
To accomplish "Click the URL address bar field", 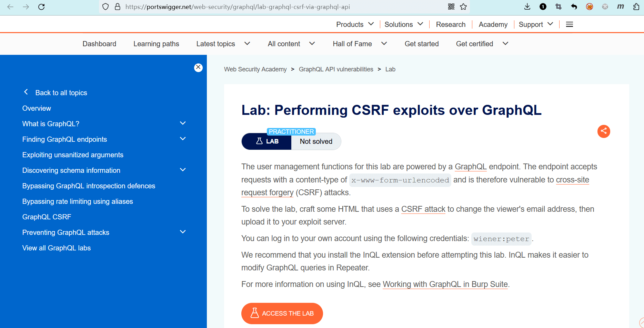I will pos(276,7).
